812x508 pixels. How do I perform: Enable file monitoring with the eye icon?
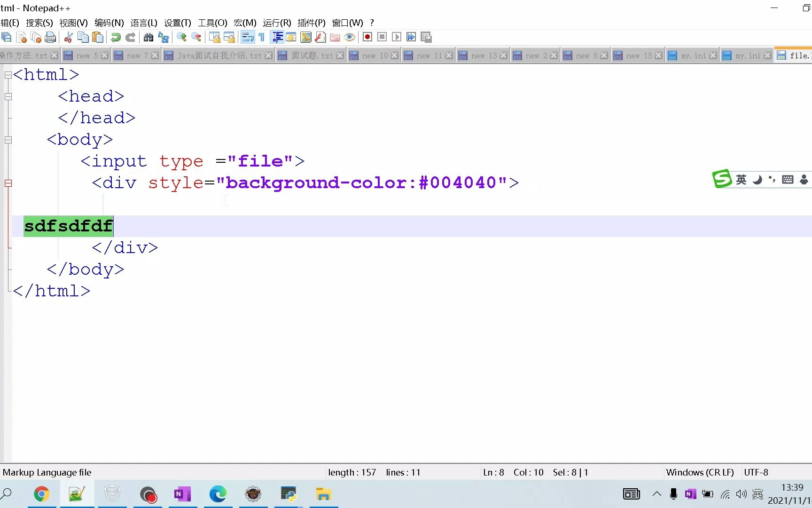coord(350,37)
